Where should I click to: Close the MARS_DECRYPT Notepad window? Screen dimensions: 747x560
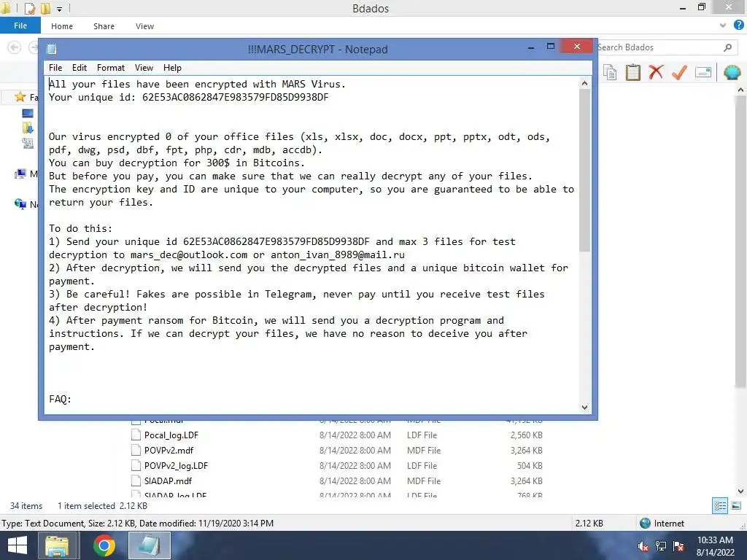pyautogui.click(x=577, y=46)
